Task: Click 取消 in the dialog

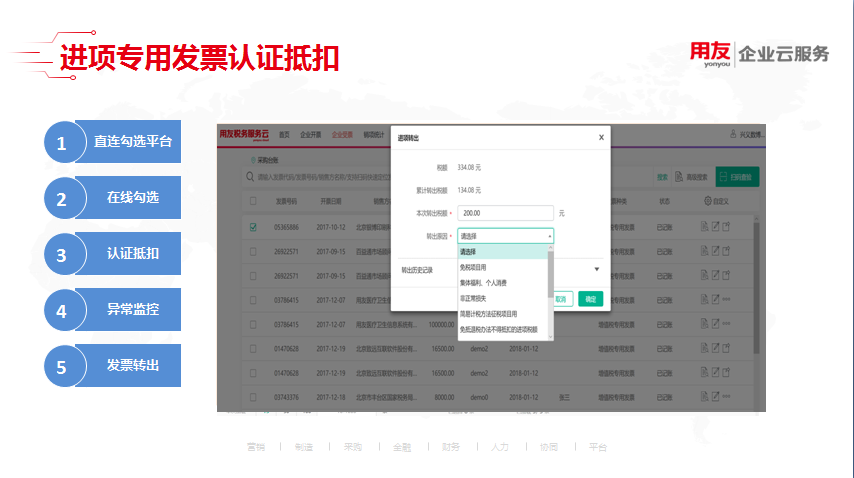Action: 563,299
